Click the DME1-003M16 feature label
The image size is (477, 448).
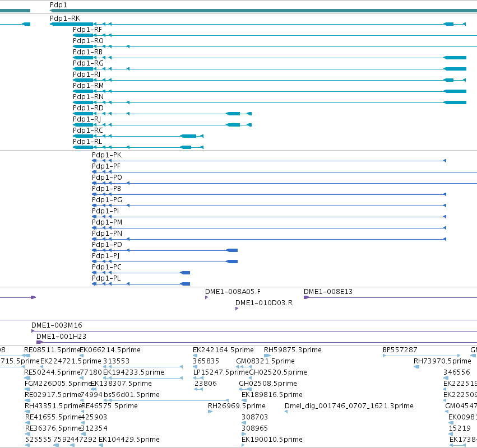click(57, 325)
